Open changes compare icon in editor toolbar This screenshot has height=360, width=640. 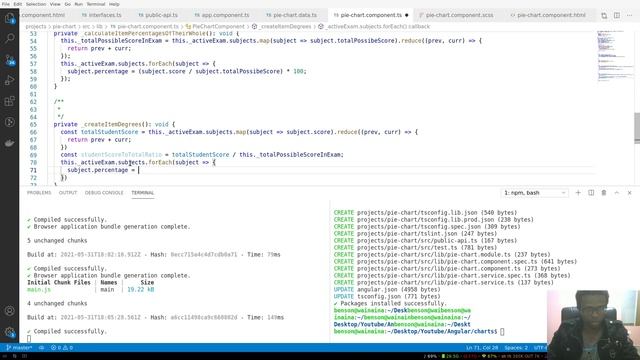604,15
